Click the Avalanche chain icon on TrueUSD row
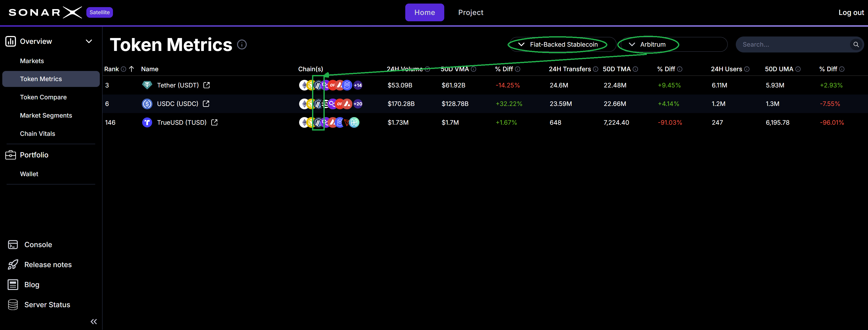Image resolution: width=868 pixels, height=330 pixels. pos(332,122)
